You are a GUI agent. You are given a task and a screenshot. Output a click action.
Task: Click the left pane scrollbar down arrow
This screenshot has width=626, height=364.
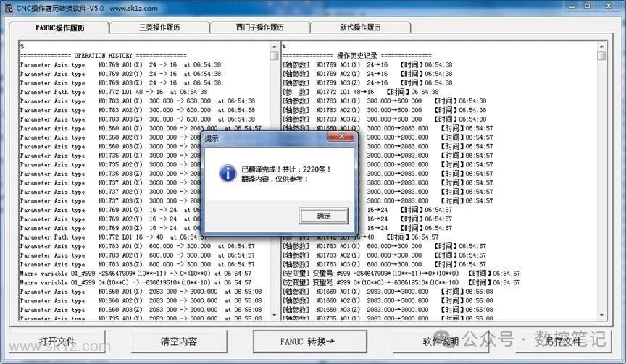point(275,315)
